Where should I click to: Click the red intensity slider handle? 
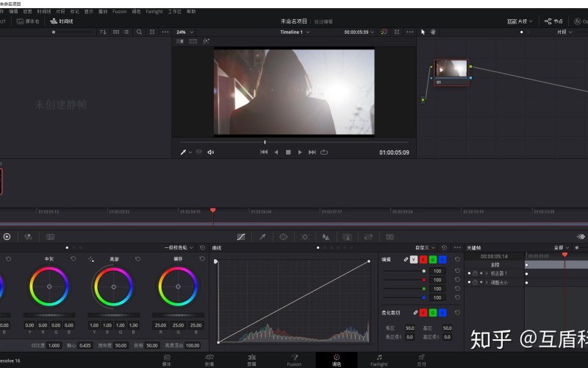(x=424, y=280)
